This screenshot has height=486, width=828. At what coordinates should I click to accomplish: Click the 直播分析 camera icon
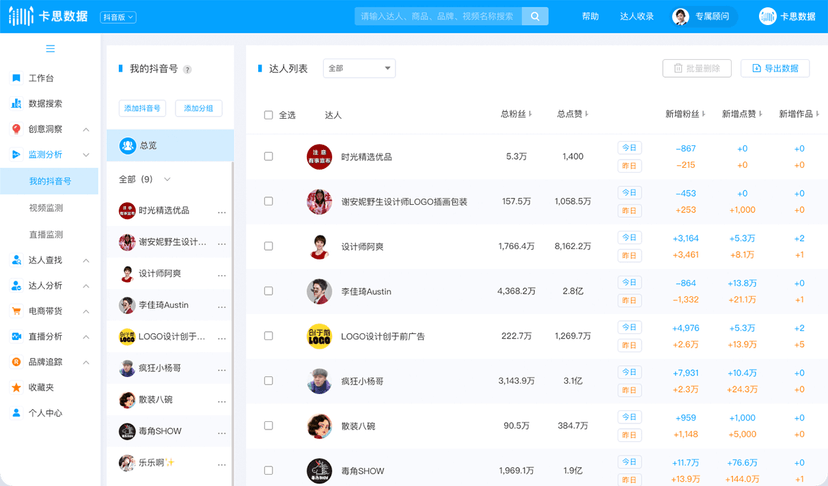click(16, 336)
